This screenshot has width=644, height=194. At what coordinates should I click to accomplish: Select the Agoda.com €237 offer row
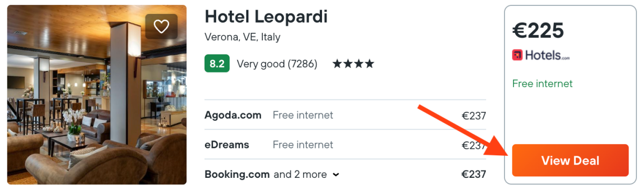345,115
